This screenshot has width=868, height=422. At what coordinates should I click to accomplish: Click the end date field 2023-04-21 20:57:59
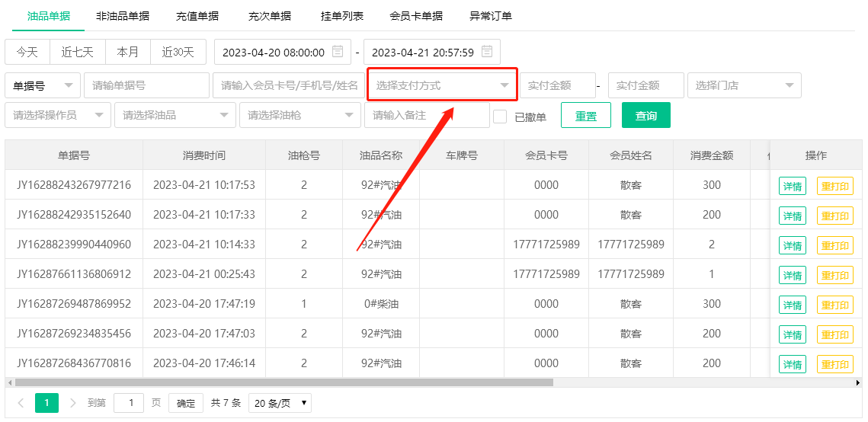(432, 52)
